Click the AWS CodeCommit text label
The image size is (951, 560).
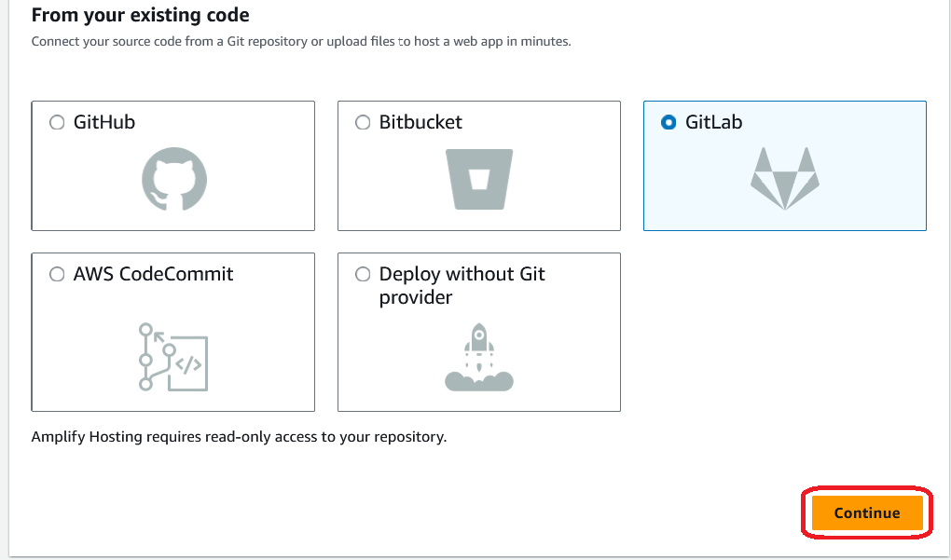[x=153, y=274]
